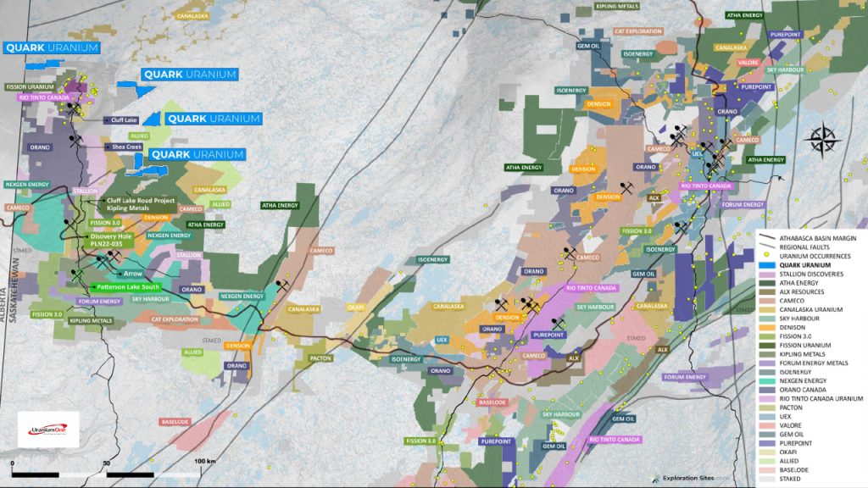Click the '100 km' scale label
The image size is (868, 488).
[205, 462]
